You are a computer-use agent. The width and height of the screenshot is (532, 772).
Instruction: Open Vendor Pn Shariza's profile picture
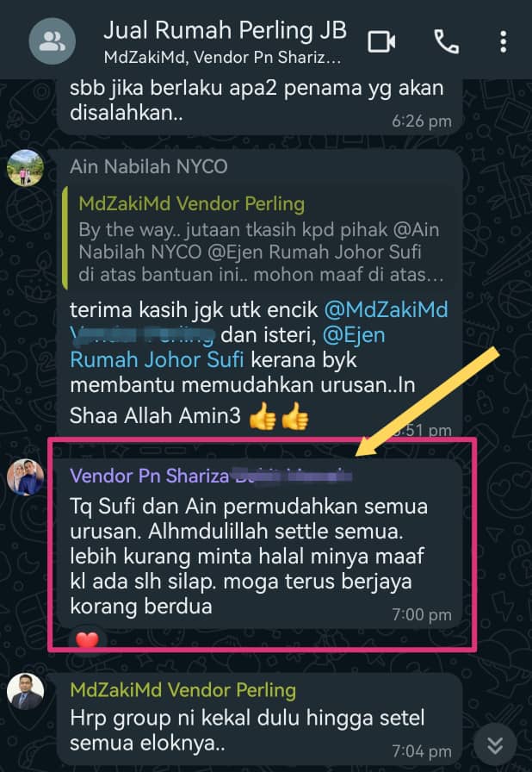coord(25,476)
